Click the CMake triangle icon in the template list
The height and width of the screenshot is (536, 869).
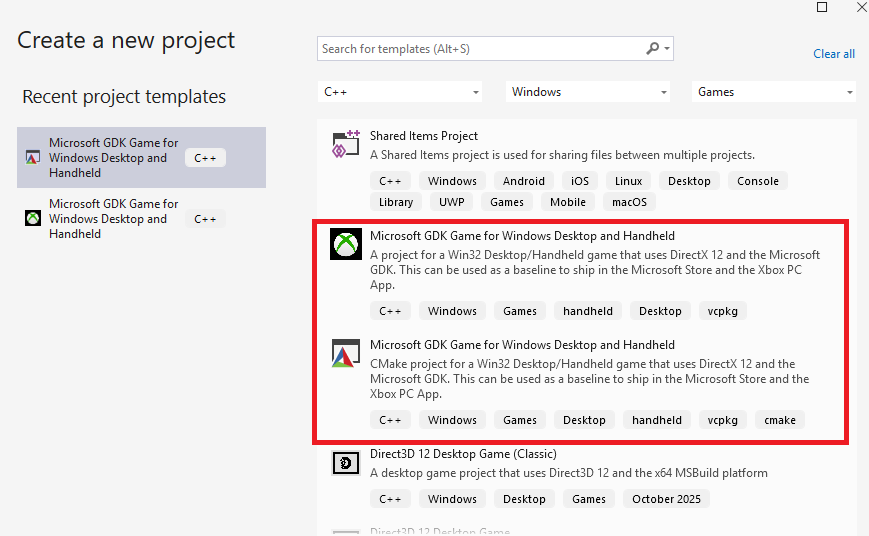click(x=346, y=353)
